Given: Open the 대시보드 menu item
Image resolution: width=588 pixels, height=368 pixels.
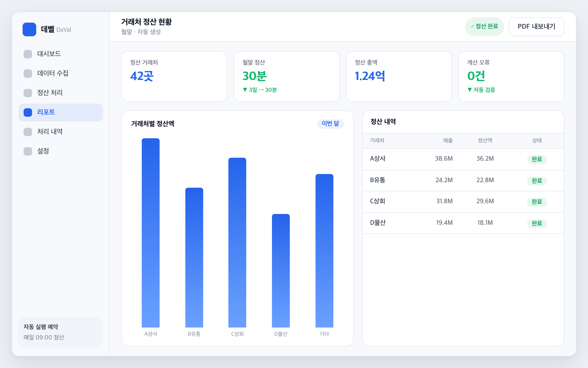Looking at the screenshot, I should click(61, 54).
